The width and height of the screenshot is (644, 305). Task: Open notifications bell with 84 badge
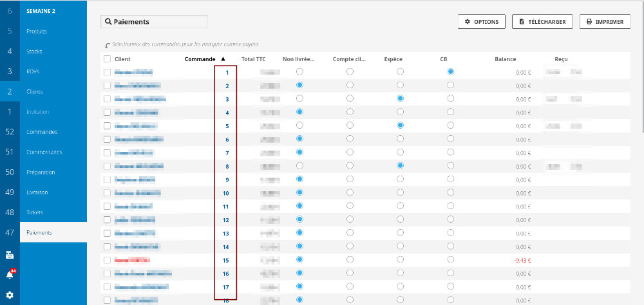[x=10, y=275]
